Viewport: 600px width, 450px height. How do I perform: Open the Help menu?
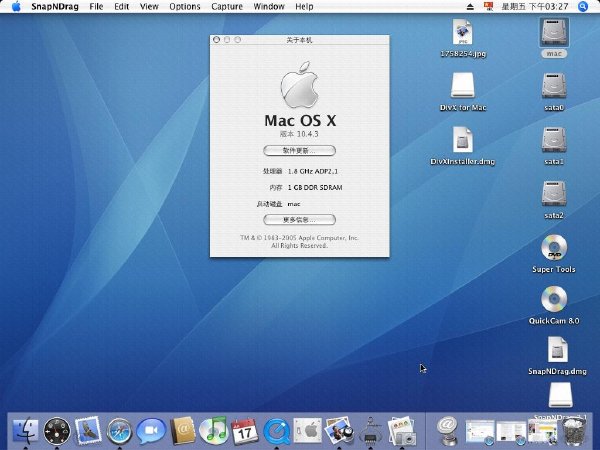pyautogui.click(x=304, y=7)
